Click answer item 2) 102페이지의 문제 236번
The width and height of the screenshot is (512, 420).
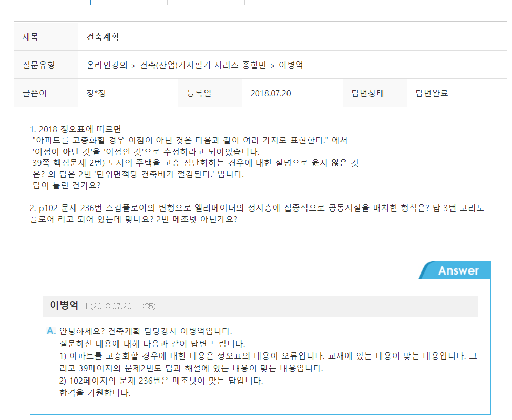click(x=161, y=381)
